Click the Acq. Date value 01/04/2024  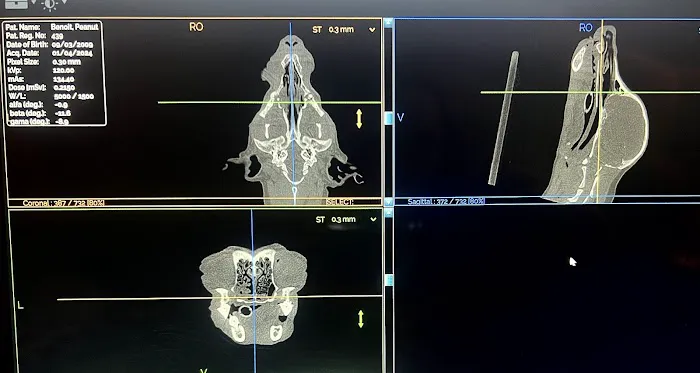[x=72, y=54]
